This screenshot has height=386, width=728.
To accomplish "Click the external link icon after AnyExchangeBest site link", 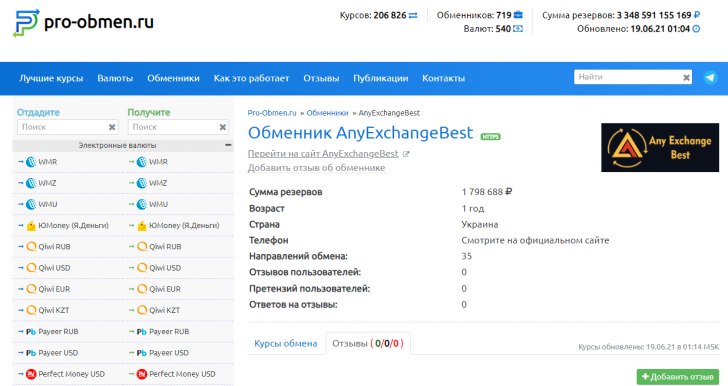I will [406, 154].
